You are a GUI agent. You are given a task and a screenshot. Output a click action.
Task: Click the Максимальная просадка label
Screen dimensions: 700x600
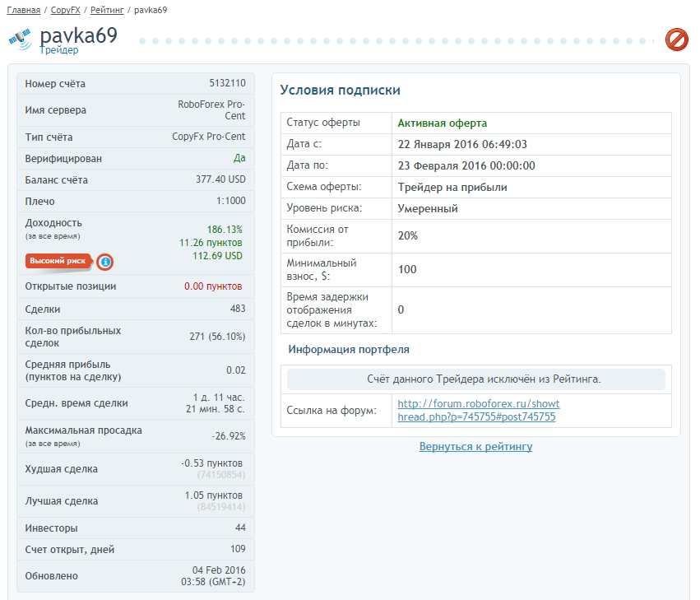83,430
